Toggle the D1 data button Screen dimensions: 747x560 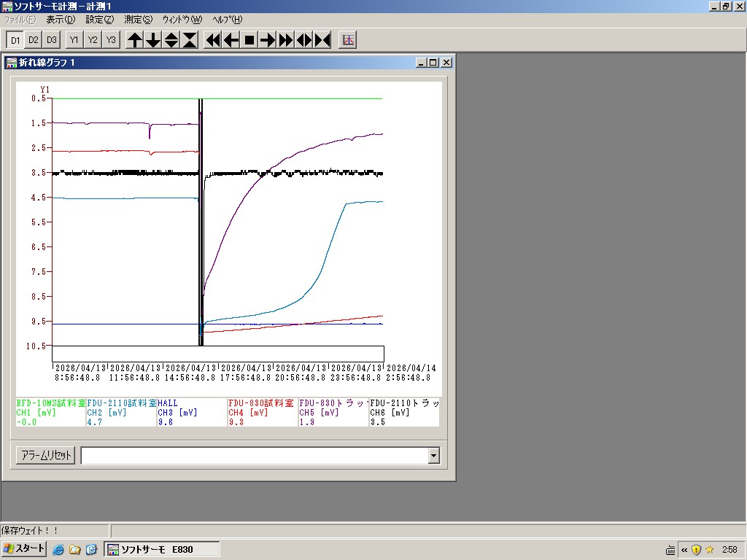coord(15,40)
